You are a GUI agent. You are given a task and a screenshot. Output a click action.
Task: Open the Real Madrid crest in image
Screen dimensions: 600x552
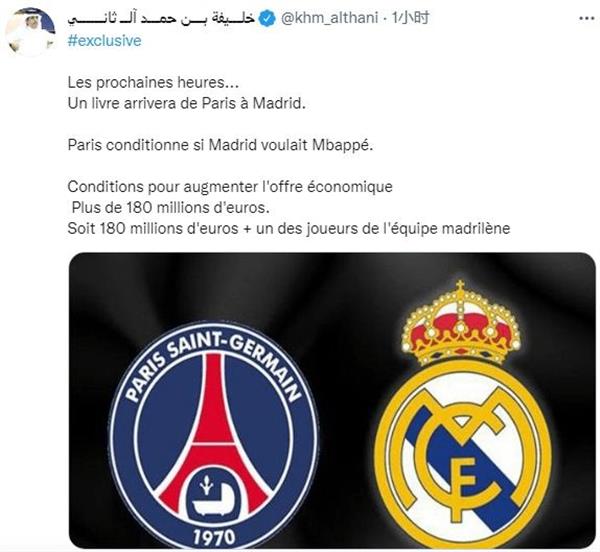tap(462, 412)
